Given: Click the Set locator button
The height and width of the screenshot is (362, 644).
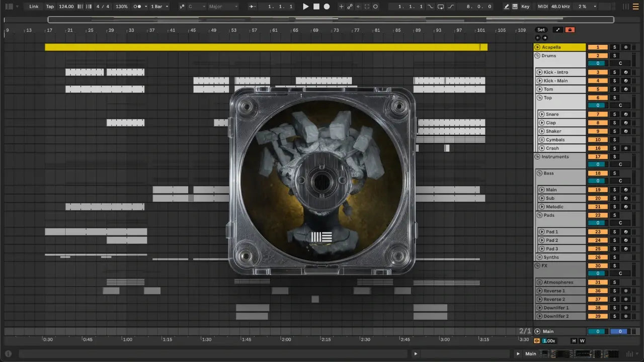Looking at the screenshot, I should pos(541,30).
